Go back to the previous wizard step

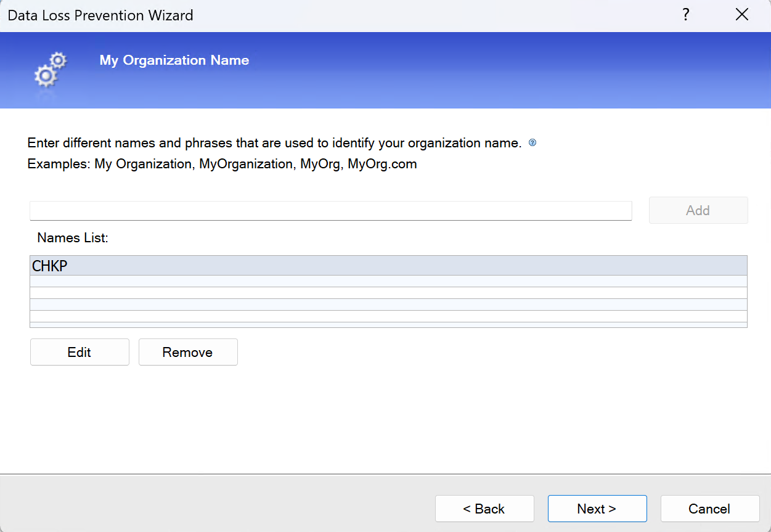484,509
